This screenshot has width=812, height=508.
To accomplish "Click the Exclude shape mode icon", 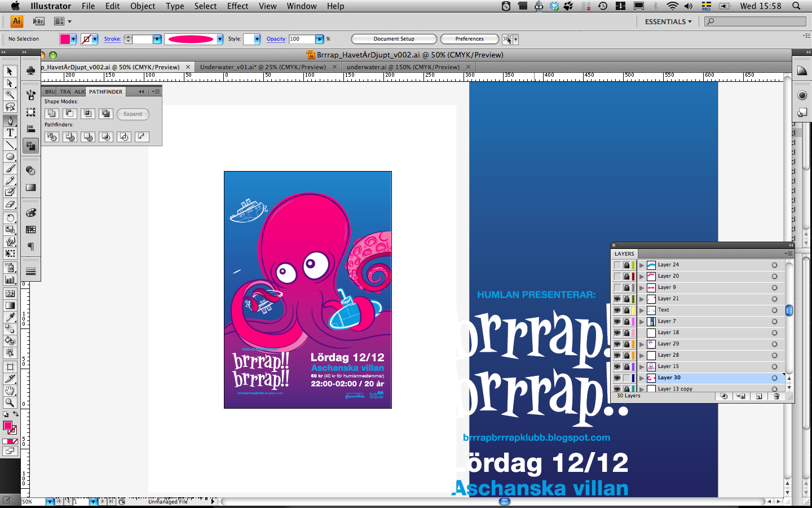I will pos(106,113).
